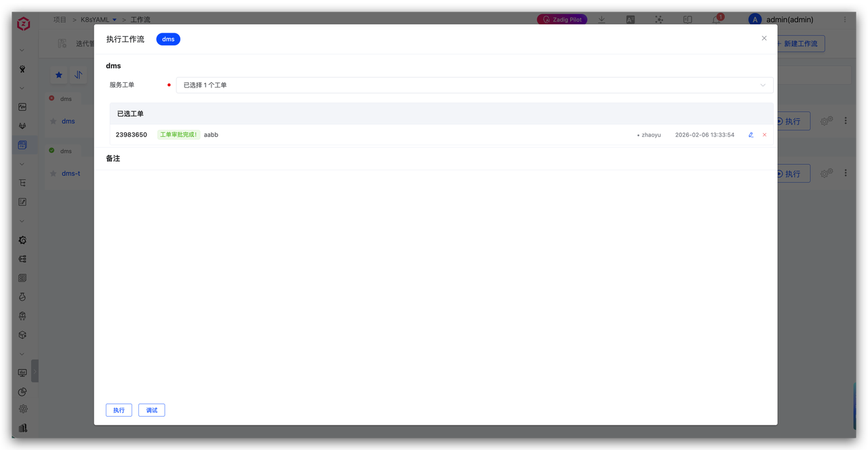Open the Zadig Pilot assistant
This screenshot has width=868, height=450.
(x=562, y=20)
